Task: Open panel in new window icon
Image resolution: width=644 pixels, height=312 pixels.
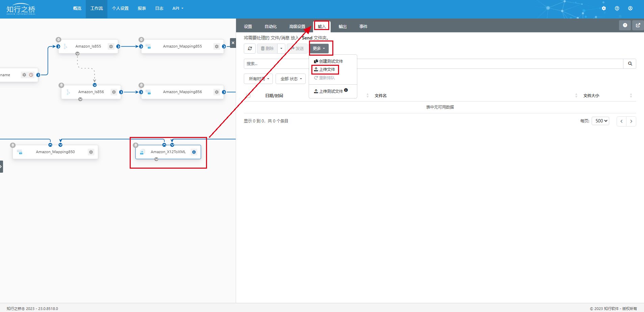Action: pyautogui.click(x=638, y=25)
